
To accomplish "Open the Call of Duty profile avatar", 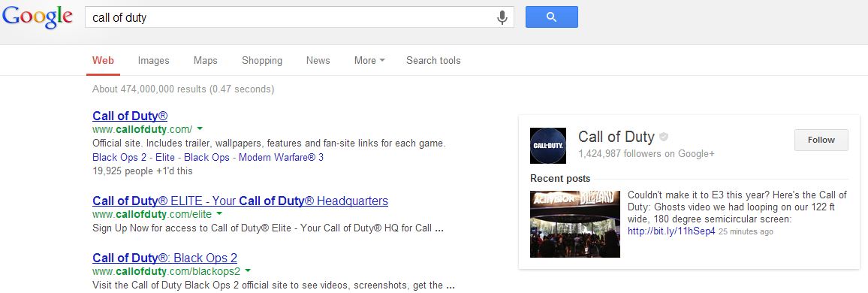I will point(548,146).
